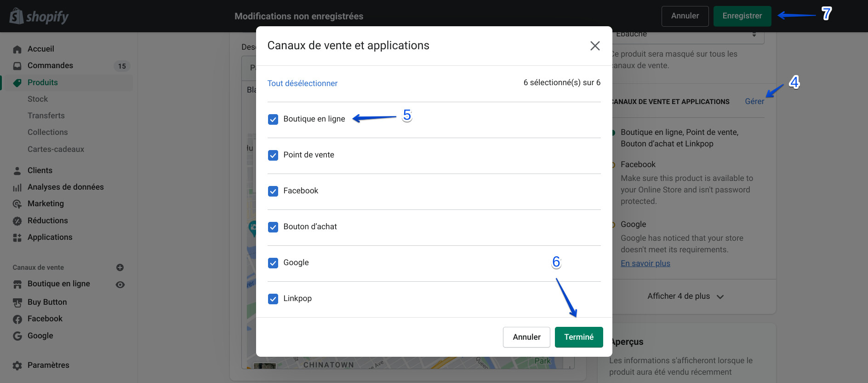
Task: Uncheck the Linkpop checkbox
Action: (273, 299)
